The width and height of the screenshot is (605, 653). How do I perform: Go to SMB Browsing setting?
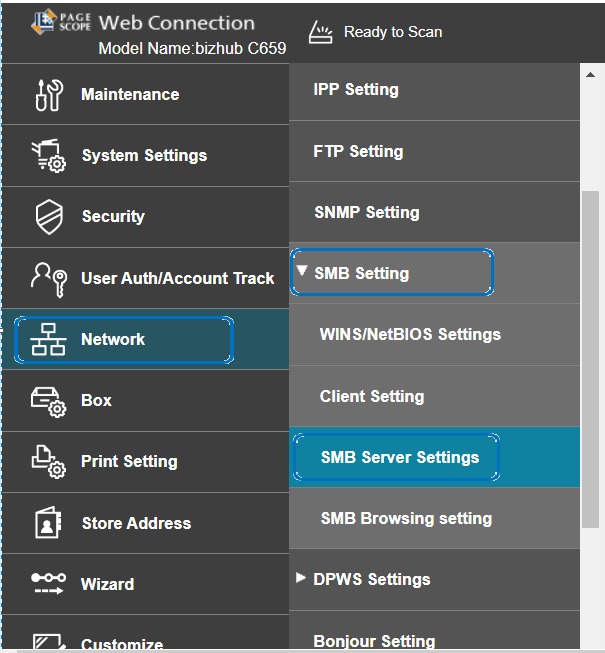tap(406, 519)
